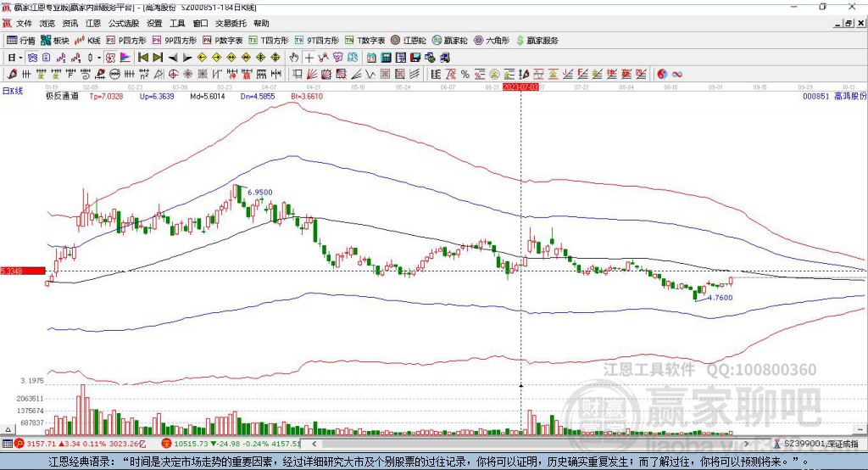
Task: Toggle the pink flag icon
Action: pyautogui.click(x=125, y=58)
